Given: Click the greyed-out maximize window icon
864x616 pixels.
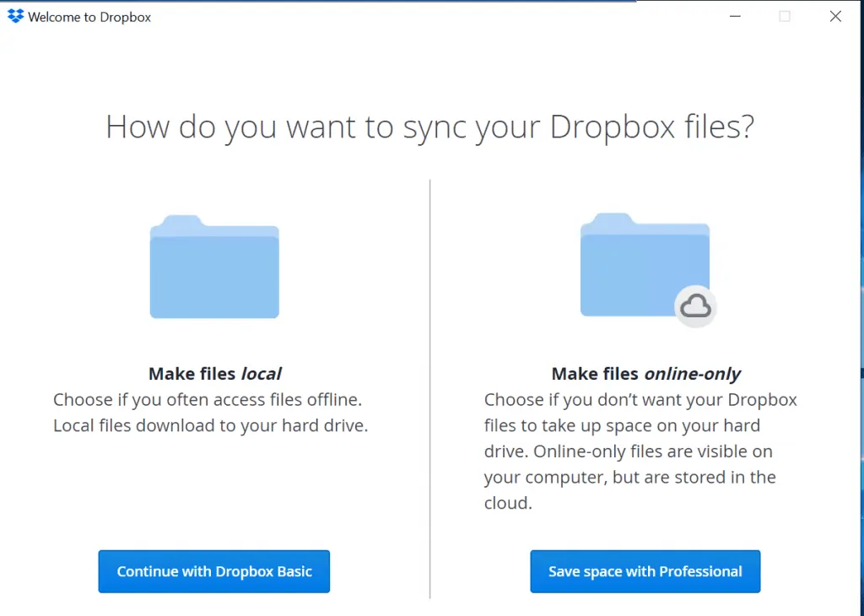Looking at the screenshot, I should pyautogui.click(x=785, y=16).
